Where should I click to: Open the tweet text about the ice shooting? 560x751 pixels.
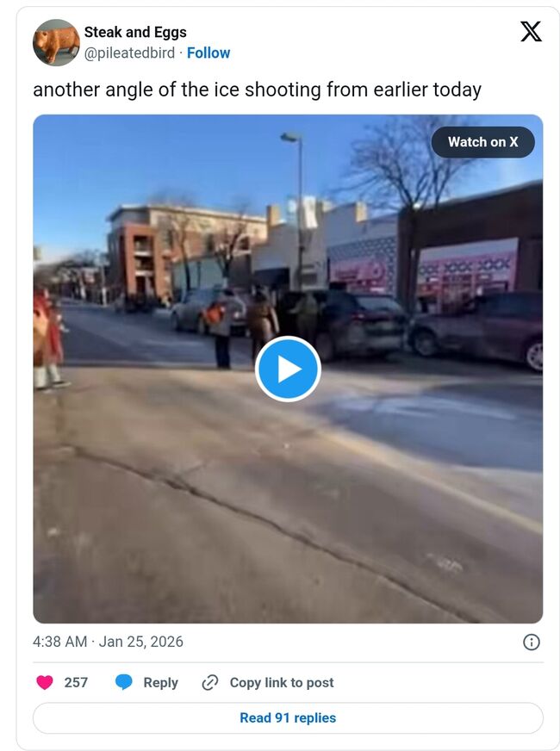click(x=257, y=90)
